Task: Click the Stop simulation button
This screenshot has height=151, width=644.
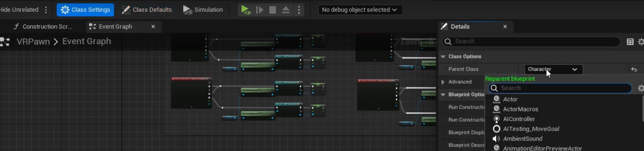Action: point(272,10)
